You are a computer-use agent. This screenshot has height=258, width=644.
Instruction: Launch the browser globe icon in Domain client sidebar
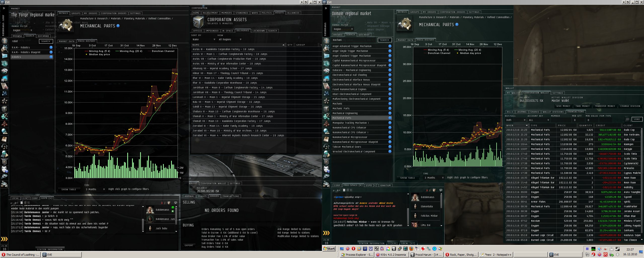[x=326, y=131]
